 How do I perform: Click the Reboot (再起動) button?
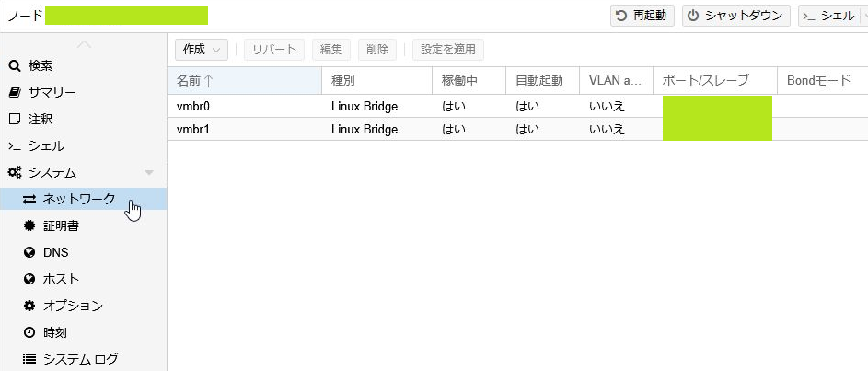[643, 16]
